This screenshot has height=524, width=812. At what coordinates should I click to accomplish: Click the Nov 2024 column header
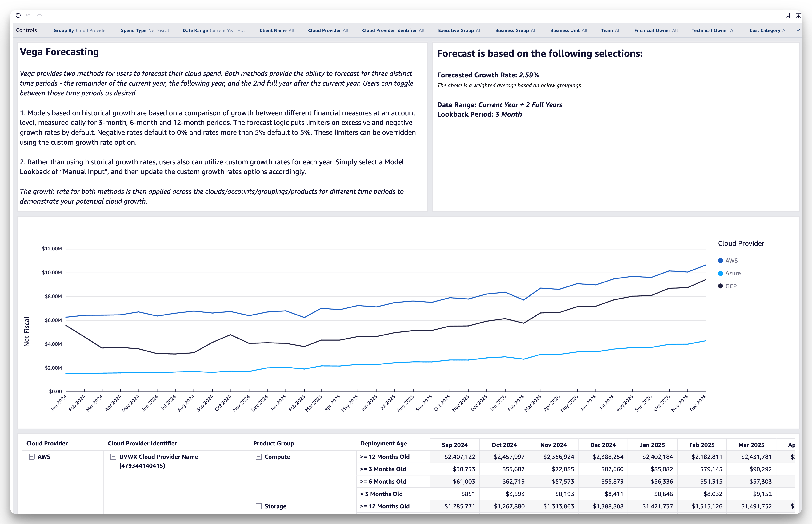[x=554, y=445]
